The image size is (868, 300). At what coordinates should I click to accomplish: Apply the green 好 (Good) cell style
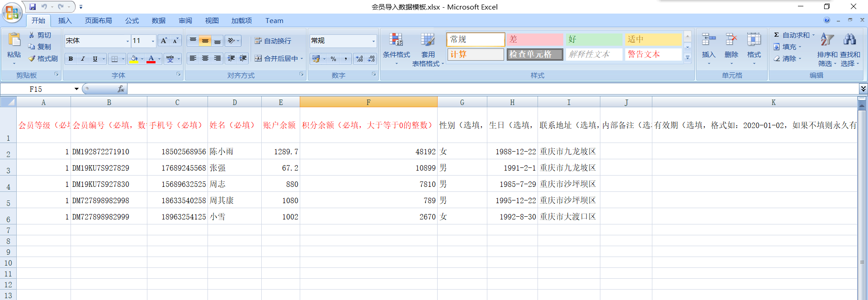[x=594, y=39]
